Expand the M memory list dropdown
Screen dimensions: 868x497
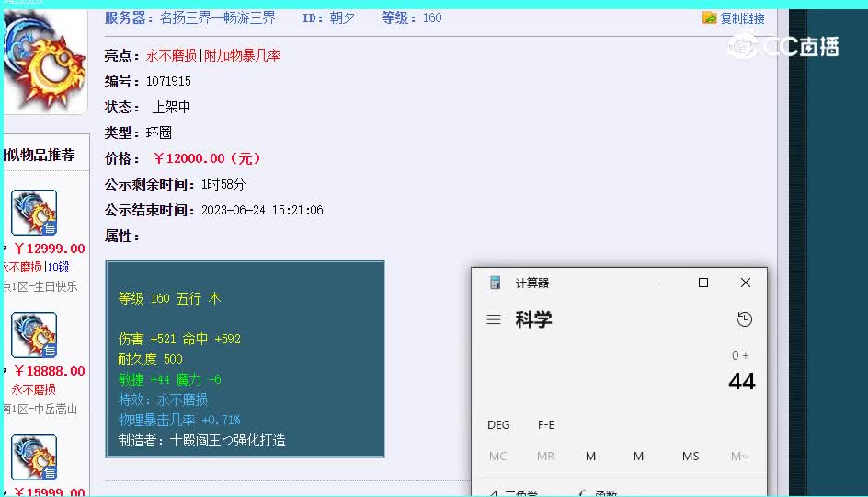point(739,456)
